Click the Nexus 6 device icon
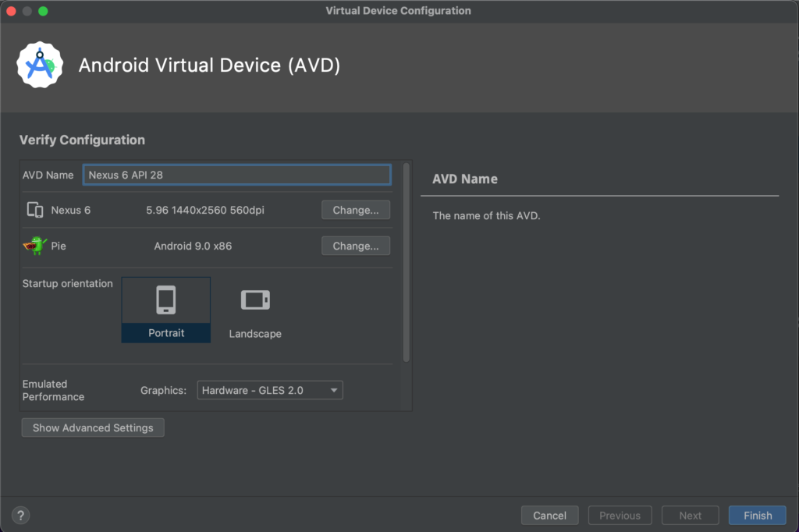 click(35, 210)
